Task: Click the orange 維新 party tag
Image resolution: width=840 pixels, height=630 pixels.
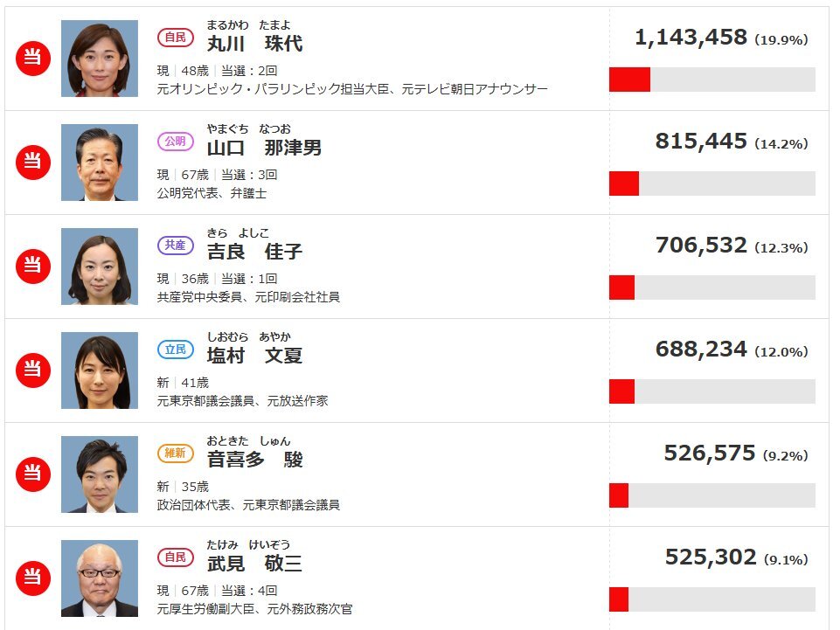Action: 175,453
